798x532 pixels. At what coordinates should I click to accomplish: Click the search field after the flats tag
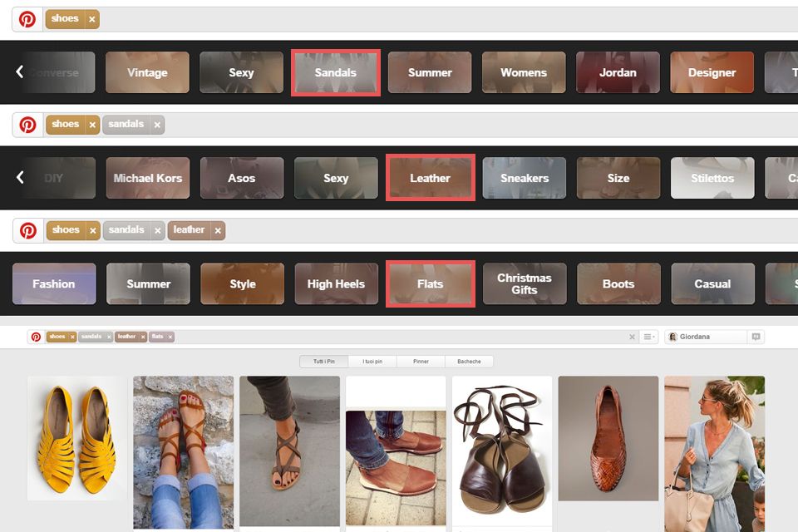click(x=401, y=337)
